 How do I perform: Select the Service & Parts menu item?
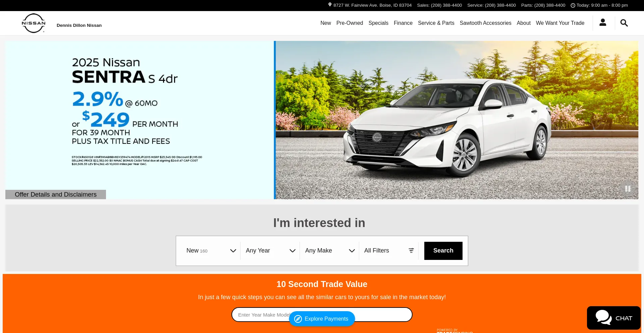coord(436,23)
